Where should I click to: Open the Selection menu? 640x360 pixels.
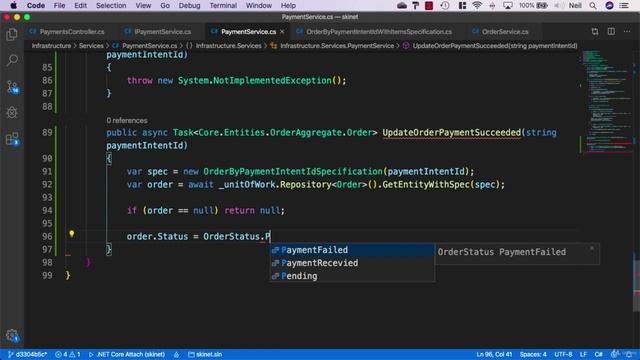pos(111,5)
